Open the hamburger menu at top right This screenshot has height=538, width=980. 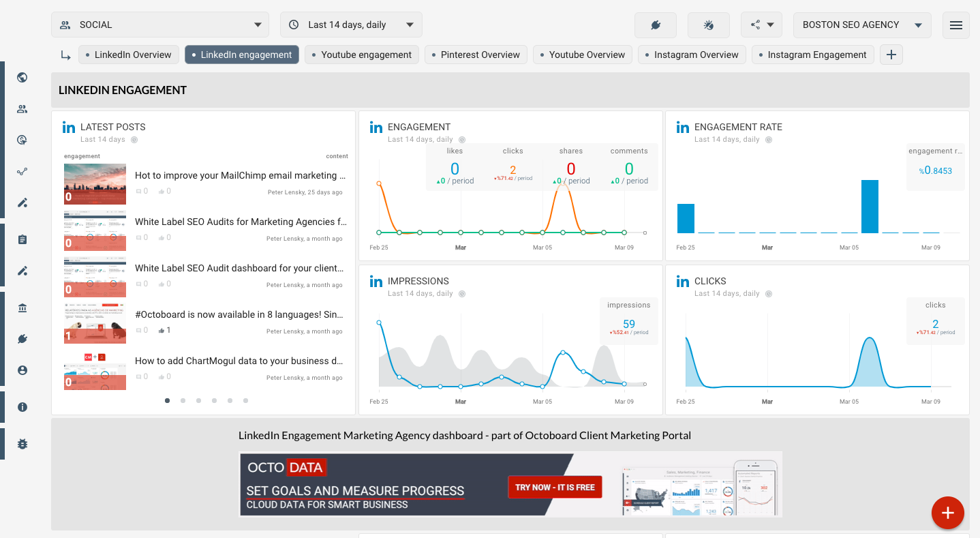coord(956,25)
